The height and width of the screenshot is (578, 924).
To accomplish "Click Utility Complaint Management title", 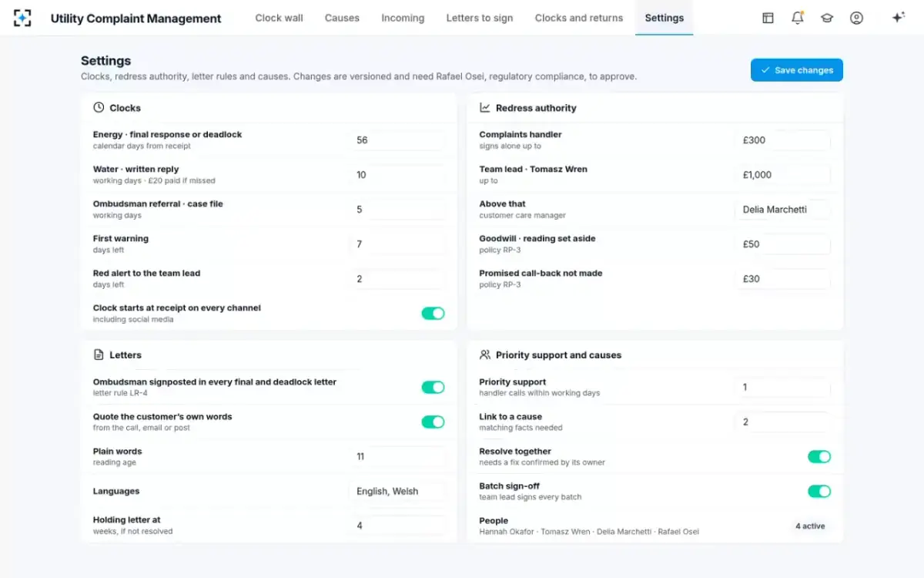I will coord(136,18).
